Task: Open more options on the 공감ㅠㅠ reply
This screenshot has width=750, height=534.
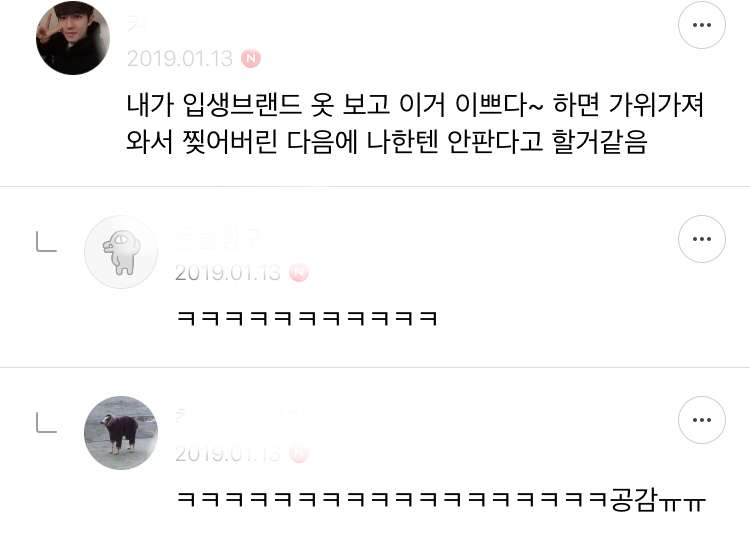Action: 702,420
